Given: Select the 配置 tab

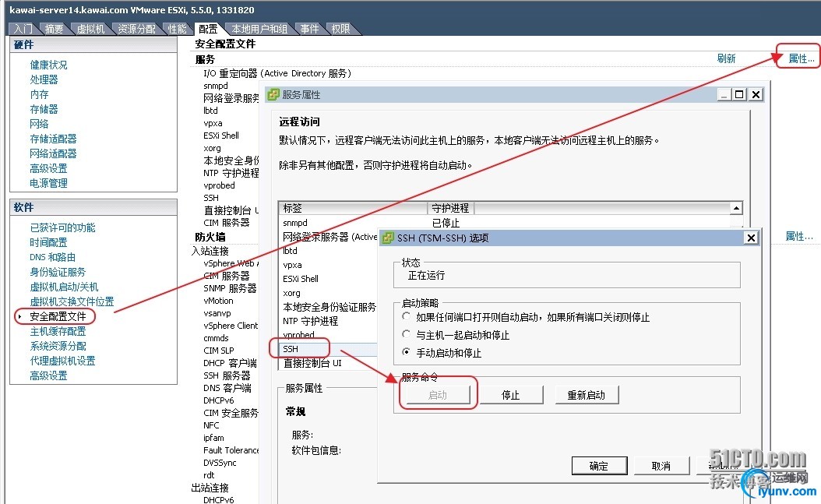Looking at the screenshot, I should coord(209,29).
